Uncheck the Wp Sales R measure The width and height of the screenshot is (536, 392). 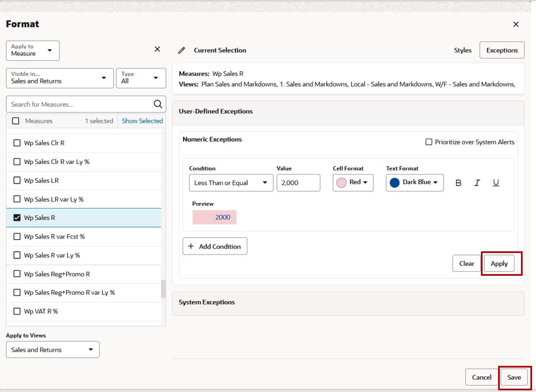pyautogui.click(x=17, y=217)
